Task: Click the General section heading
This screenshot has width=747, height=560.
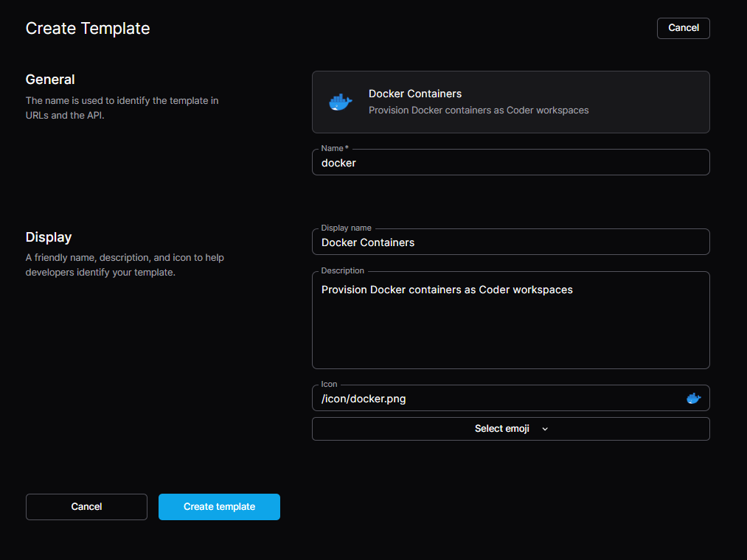Action: point(50,80)
